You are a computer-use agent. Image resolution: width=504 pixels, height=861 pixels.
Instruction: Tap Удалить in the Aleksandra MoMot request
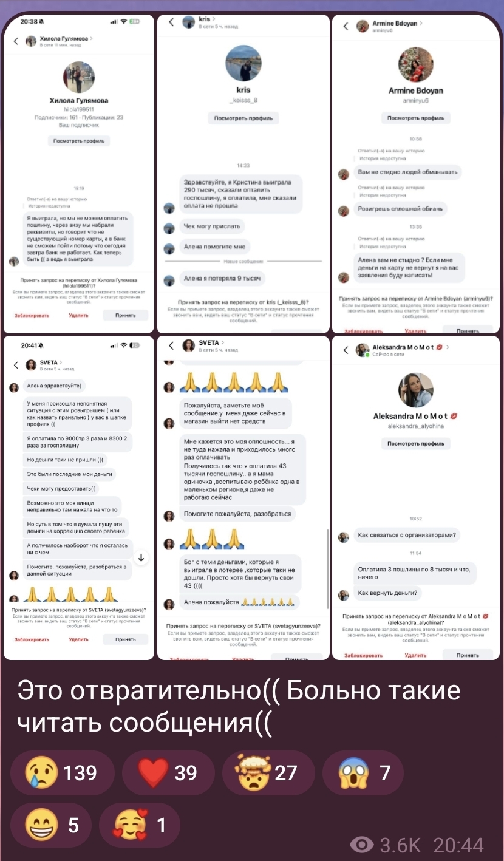point(416,655)
